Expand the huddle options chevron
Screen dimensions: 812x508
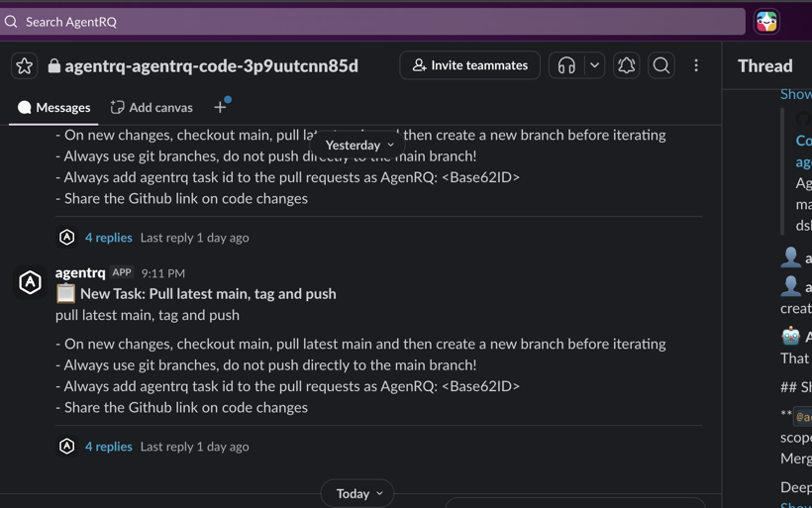[x=594, y=65]
